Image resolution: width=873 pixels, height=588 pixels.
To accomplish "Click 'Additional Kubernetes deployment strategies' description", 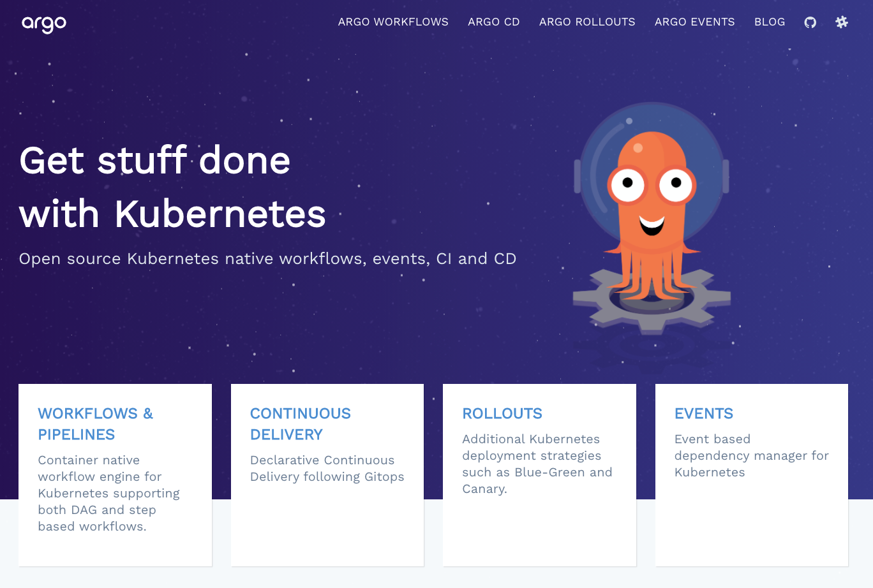I will pyautogui.click(x=537, y=464).
